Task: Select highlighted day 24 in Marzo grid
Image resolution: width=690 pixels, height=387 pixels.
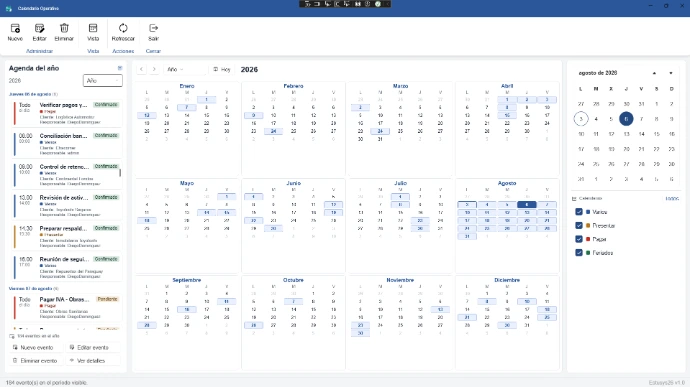Action: pyautogui.click(x=380, y=131)
